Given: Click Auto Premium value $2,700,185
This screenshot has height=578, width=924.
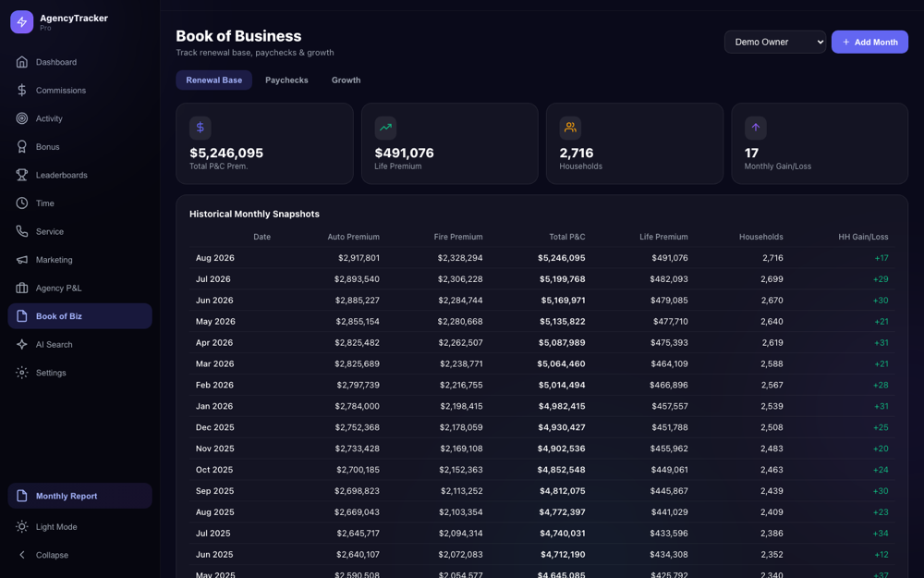Looking at the screenshot, I should coord(357,470).
